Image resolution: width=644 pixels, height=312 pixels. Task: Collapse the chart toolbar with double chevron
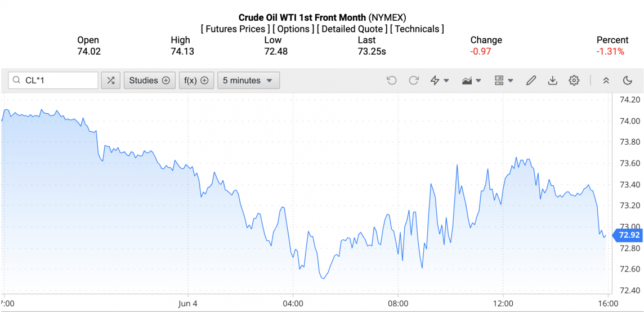point(606,81)
